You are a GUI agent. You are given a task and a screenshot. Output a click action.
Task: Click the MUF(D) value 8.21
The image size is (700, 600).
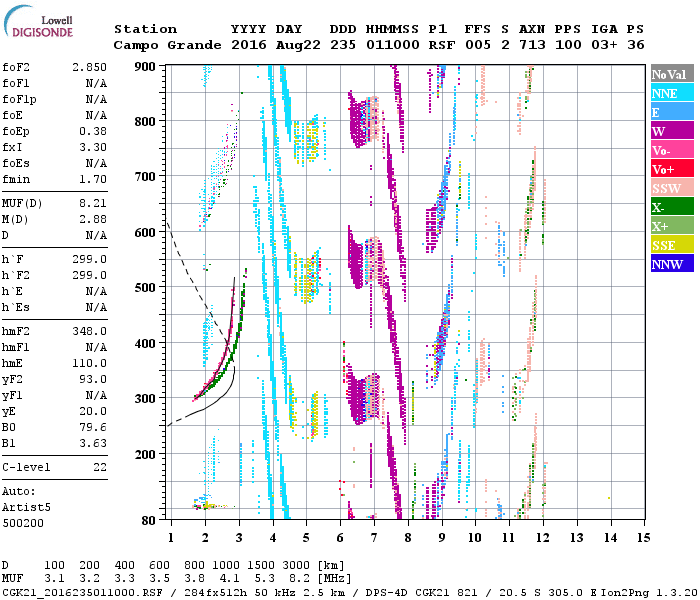point(93,204)
